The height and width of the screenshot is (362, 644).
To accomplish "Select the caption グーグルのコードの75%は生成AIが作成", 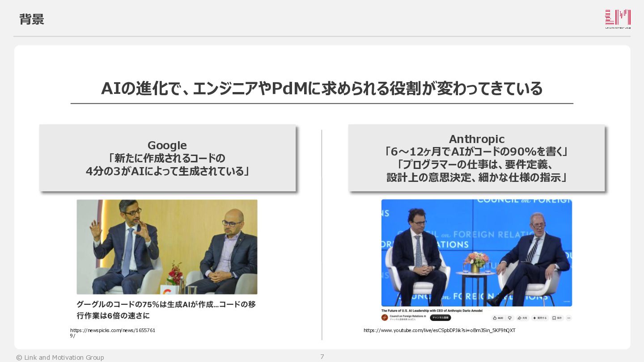I will tap(166, 310).
